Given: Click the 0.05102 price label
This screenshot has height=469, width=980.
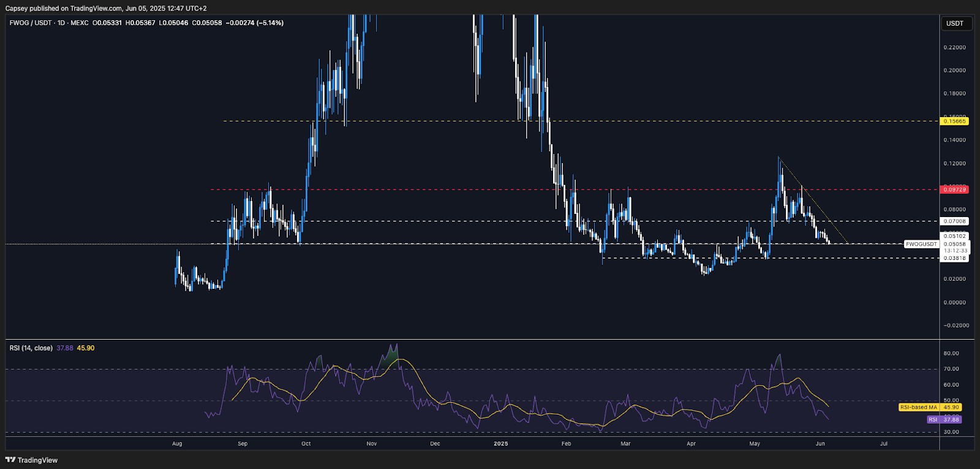Looking at the screenshot, I should coord(954,236).
